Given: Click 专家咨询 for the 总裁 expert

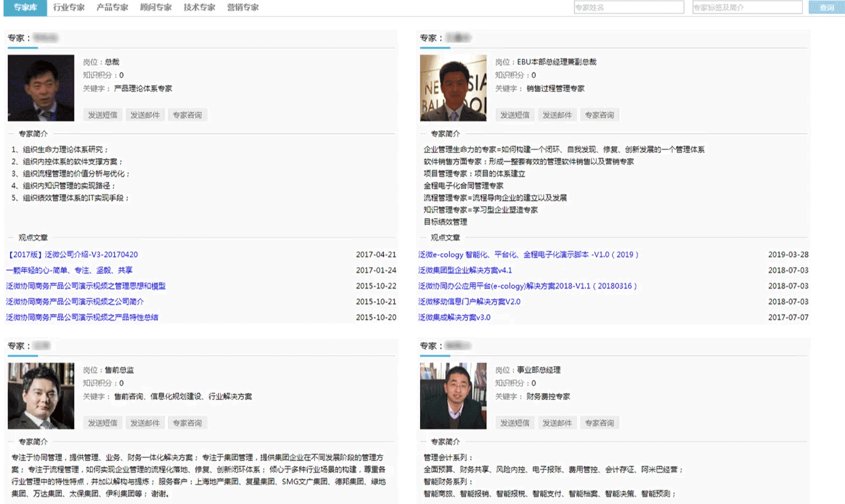Looking at the screenshot, I should click(187, 115).
